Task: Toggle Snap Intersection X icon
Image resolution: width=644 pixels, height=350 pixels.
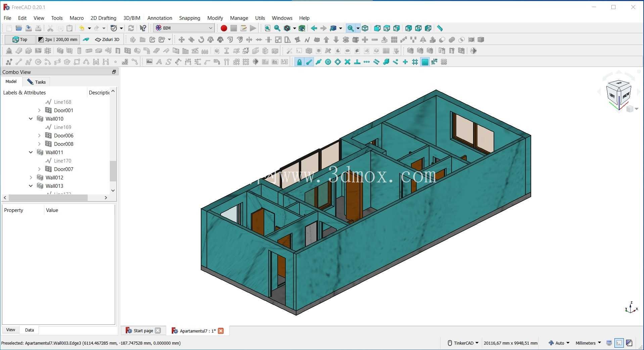Action: tap(348, 62)
